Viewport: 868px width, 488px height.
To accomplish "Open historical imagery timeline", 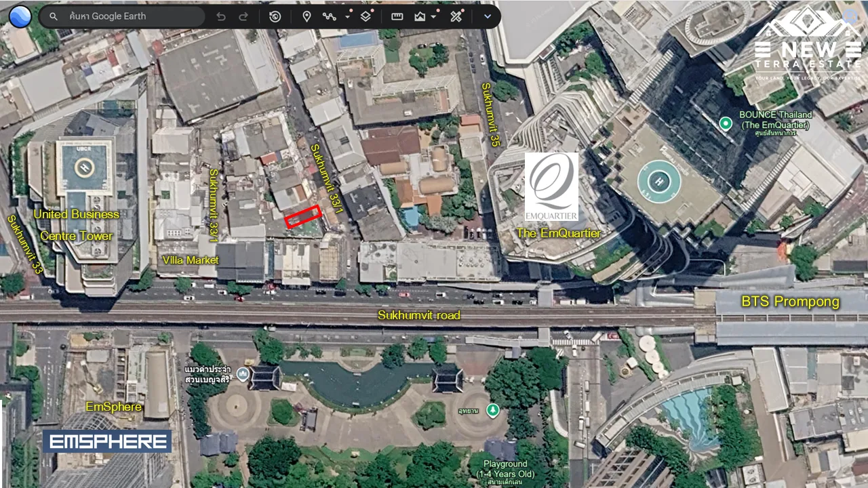I will coord(275,16).
